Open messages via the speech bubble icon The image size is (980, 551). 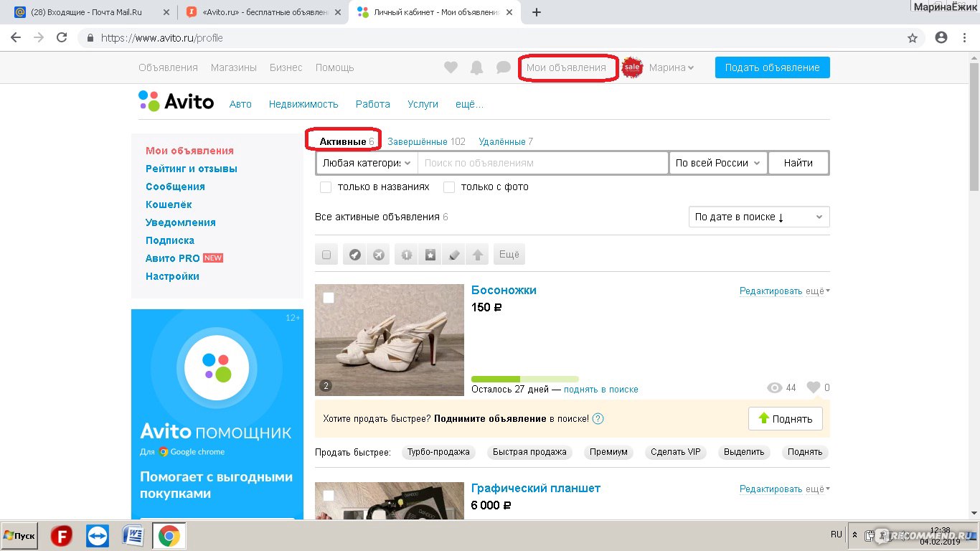tap(504, 67)
